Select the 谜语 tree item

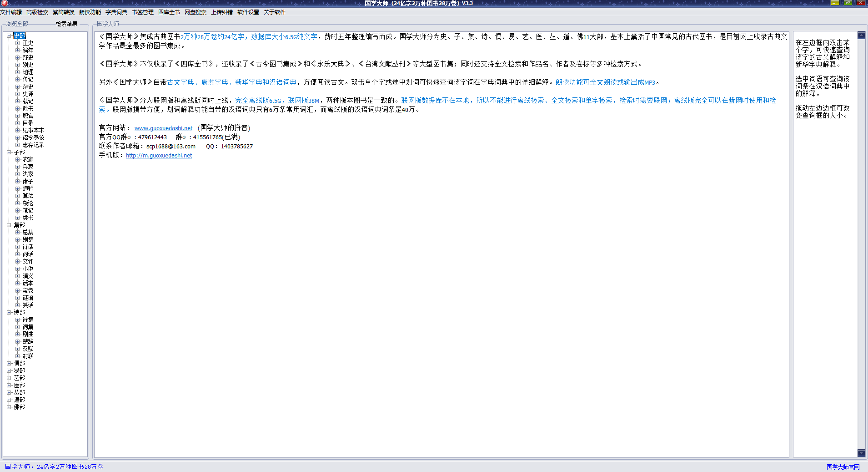(28, 298)
